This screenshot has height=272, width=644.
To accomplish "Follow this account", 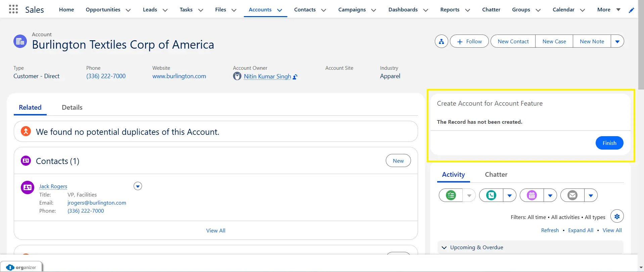I will point(469,42).
